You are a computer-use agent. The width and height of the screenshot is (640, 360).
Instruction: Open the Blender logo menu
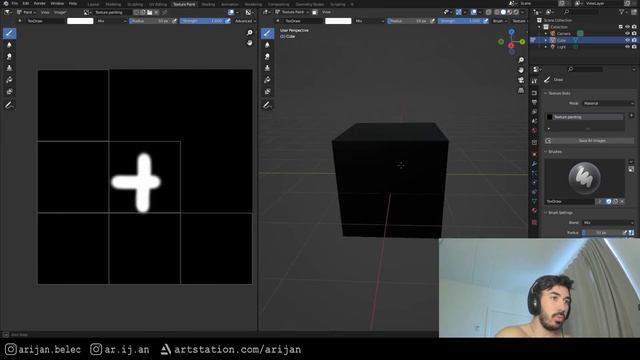6,3
